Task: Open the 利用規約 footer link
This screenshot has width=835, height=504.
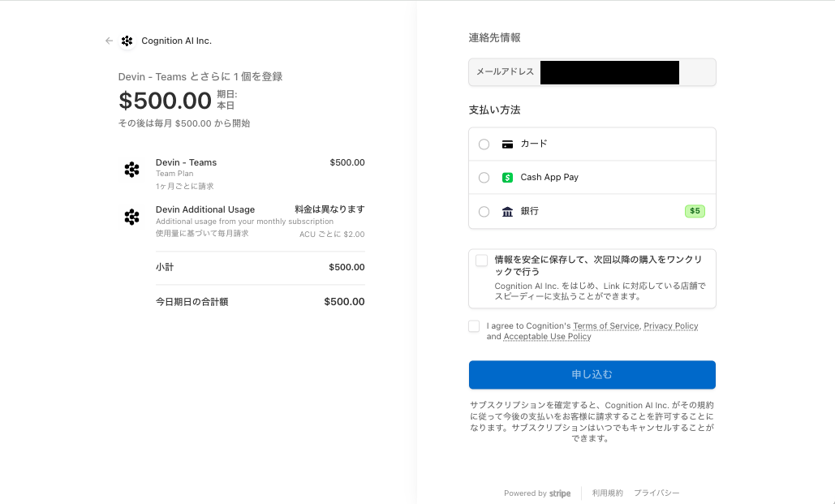Action: [608, 493]
